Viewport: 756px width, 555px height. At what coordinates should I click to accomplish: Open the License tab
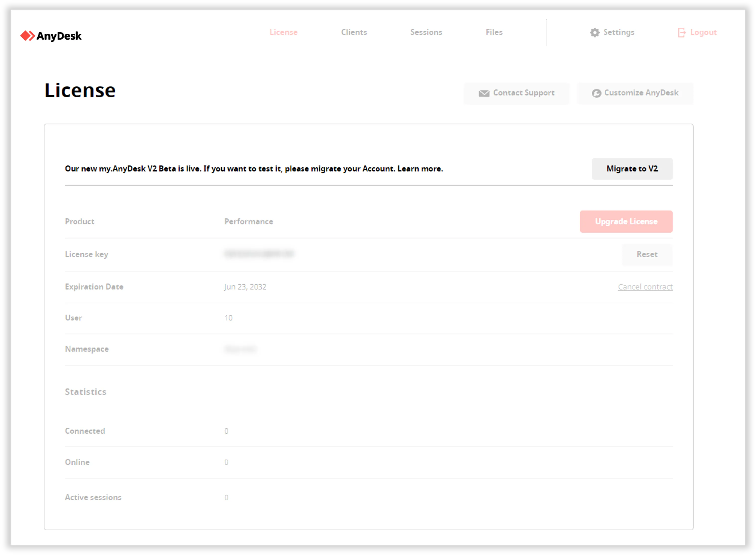click(x=284, y=32)
